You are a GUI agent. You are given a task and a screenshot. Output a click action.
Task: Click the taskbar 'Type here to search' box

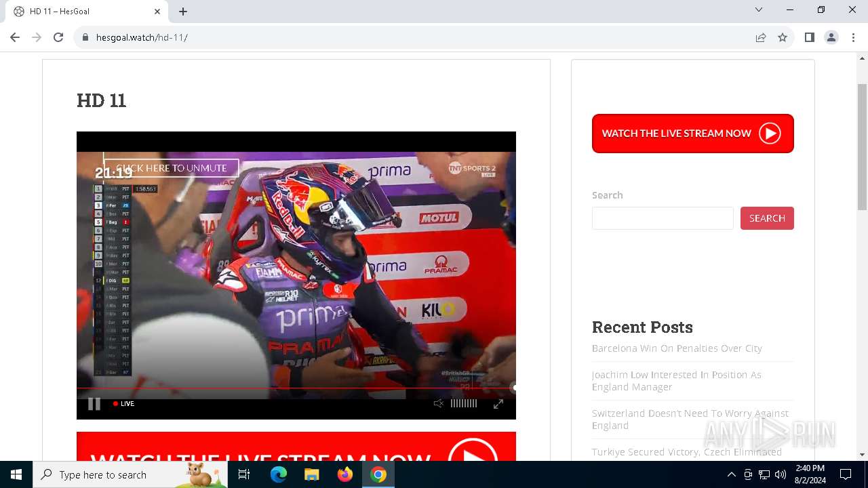pyautogui.click(x=130, y=474)
